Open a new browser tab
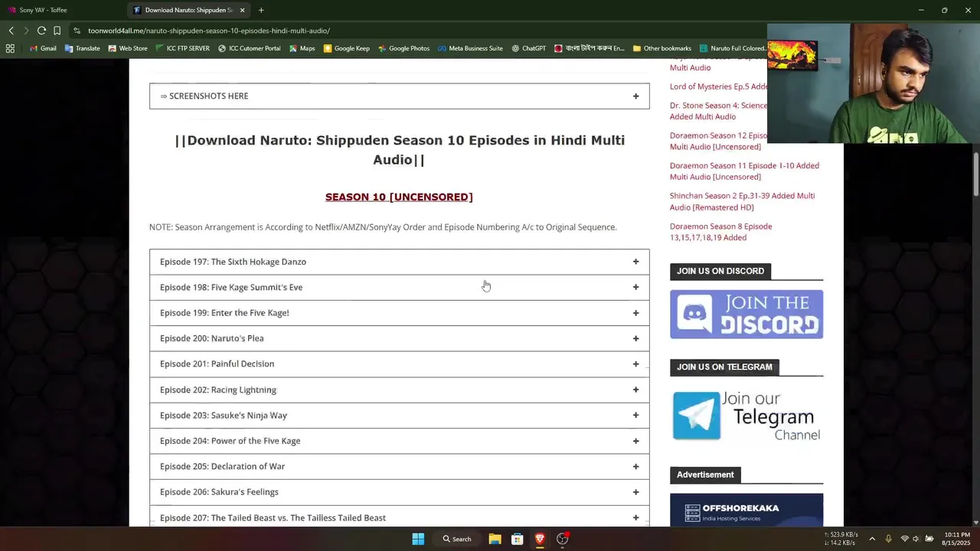The height and width of the screenshot is (551, 980). click(261, 10)
